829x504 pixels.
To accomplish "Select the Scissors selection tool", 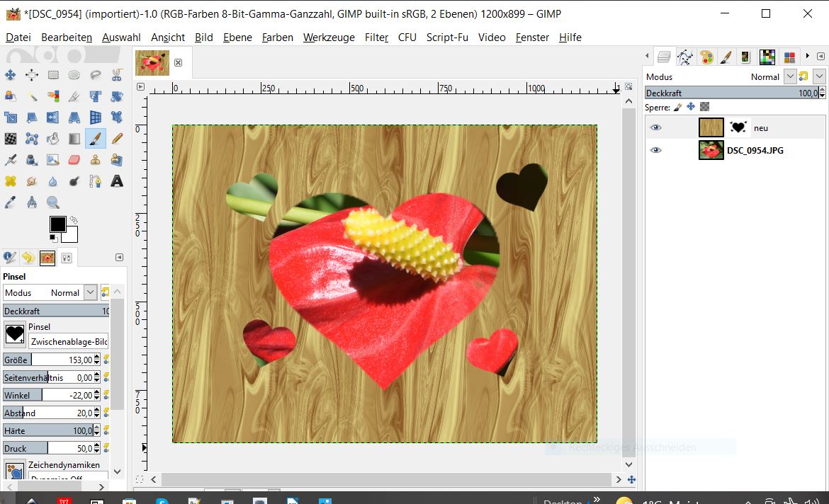I will [117, 75].
